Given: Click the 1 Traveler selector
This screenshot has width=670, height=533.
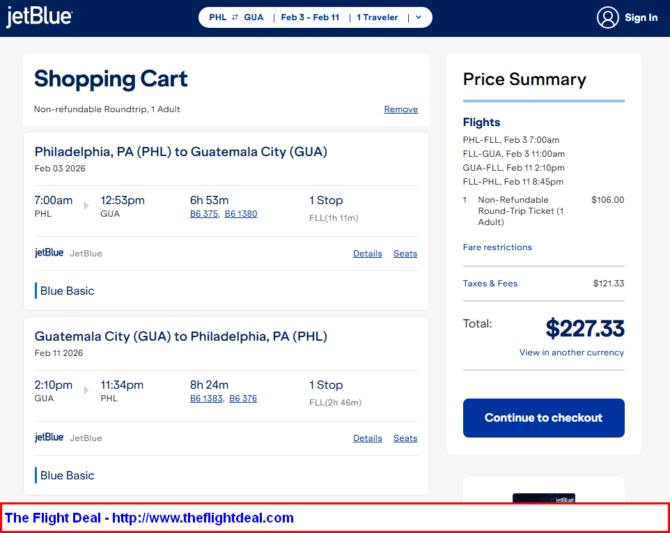Looking at the screenshot, I should (x=377, y=17).
